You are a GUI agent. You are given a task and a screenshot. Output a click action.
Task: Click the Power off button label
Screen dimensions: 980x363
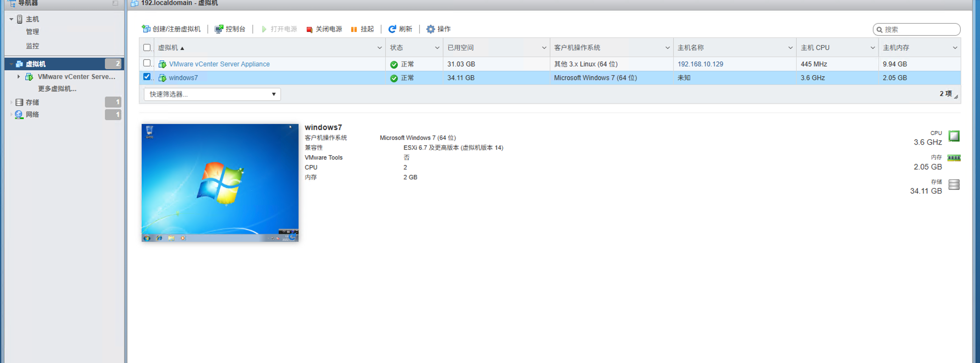coord(329,29)
